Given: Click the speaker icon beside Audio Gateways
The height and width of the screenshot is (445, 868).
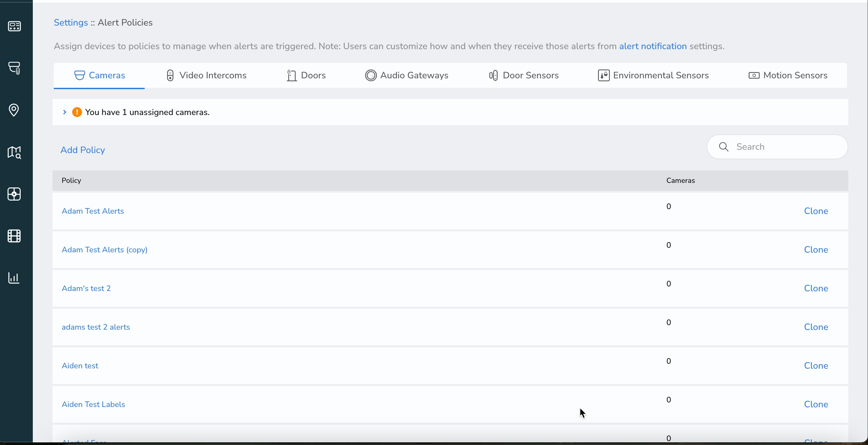Looking at the screenshot, I should [371, 75].
